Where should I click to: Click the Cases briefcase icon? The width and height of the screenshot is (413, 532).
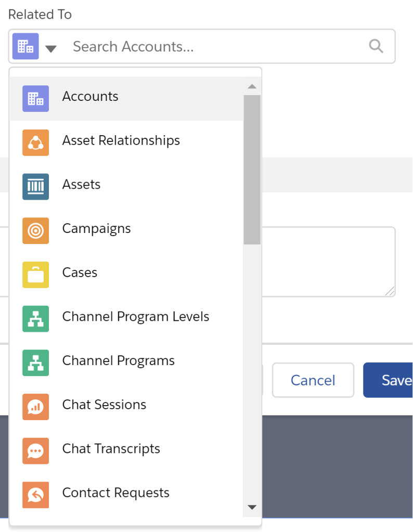35,275
